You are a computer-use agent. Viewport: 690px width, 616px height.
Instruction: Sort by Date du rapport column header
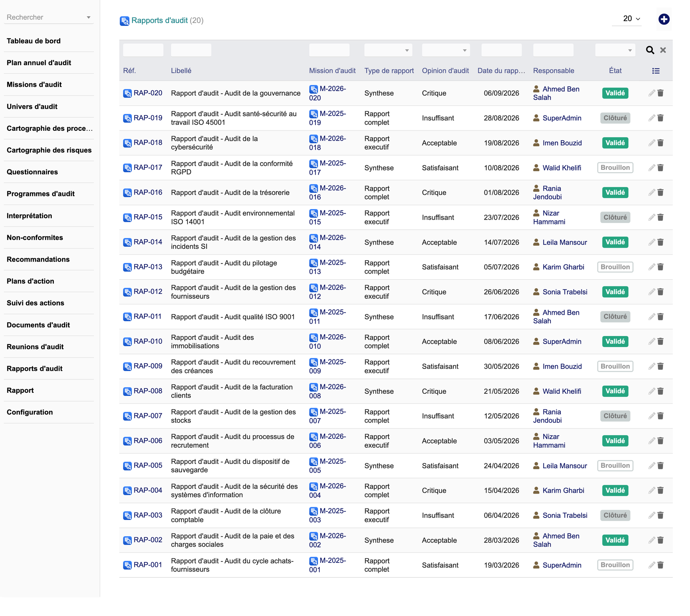click(x=501, y=71)
